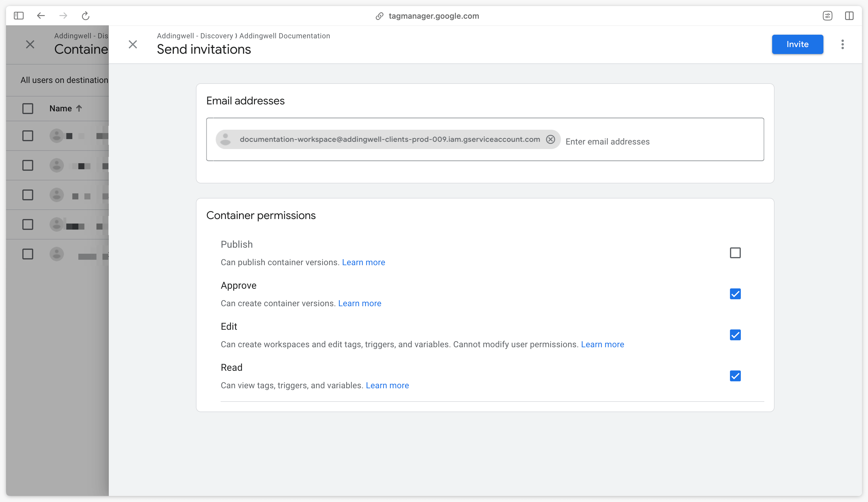The width and height of the screenshot is (868, 502).
Task: Click the Name column header
Action: point(61,108)
